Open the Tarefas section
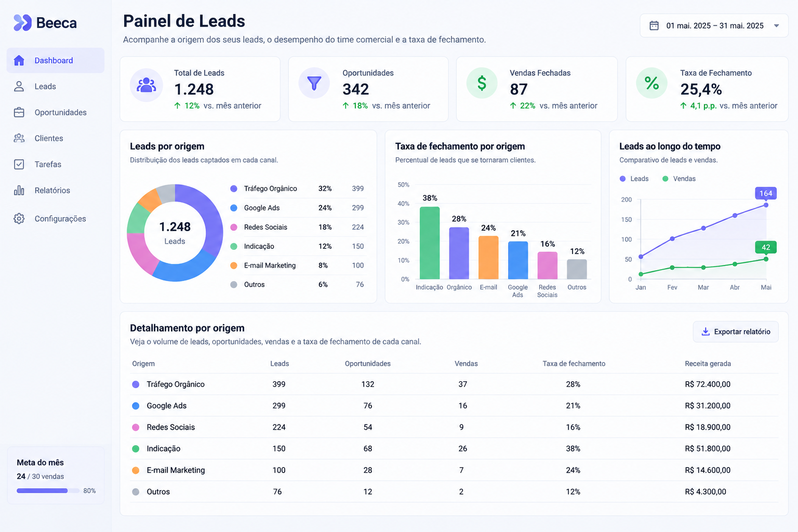Screen dimensions: 798x532 [x=56, y=164]
